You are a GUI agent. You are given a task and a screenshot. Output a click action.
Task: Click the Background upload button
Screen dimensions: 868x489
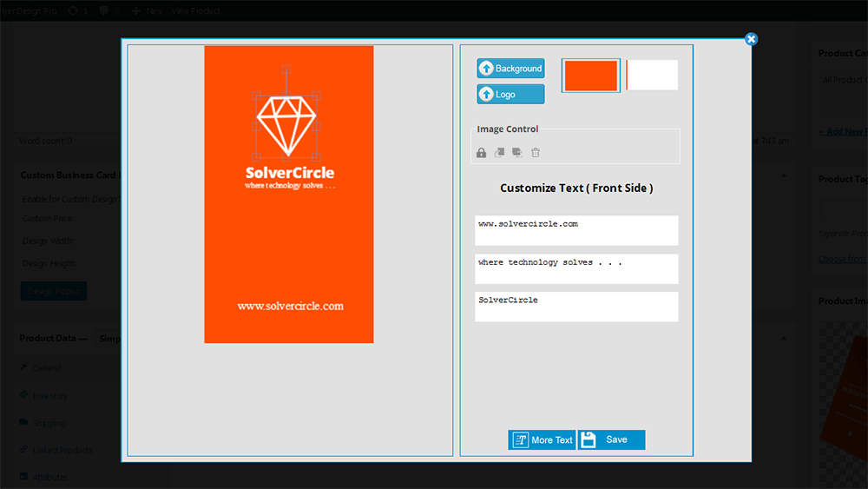pyautogui.click(x=510, y=68)
